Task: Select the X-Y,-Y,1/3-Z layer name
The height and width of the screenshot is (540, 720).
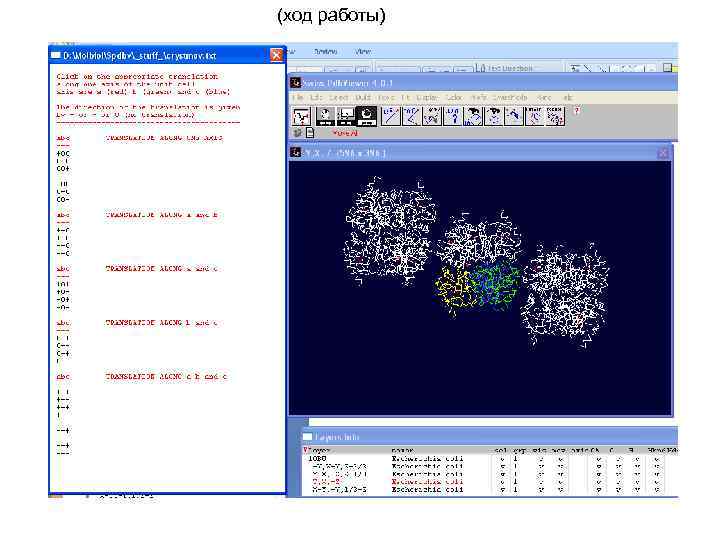Action: [339, 490]
